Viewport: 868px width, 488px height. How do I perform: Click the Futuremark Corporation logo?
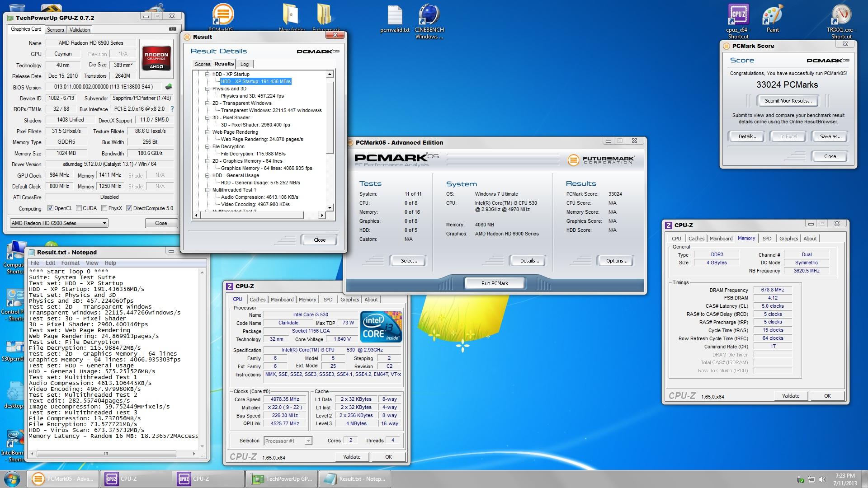click(x=601, y=160)
